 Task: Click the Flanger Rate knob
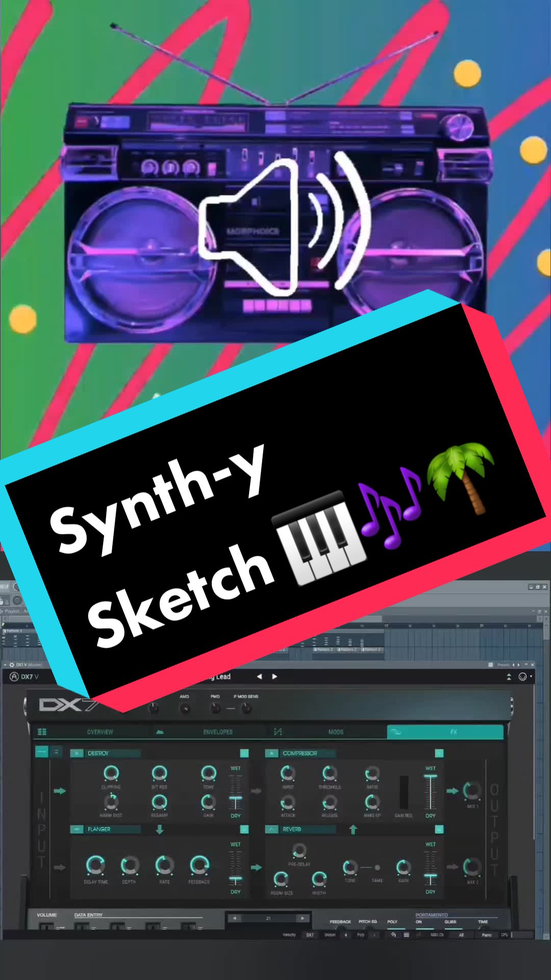click(x=164, y=865)
